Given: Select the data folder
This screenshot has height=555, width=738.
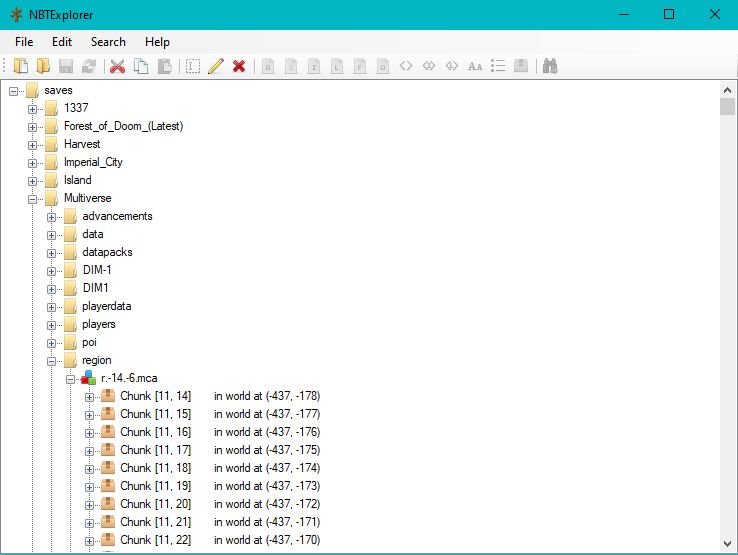Looking at the screenshot, I should 93,234.
